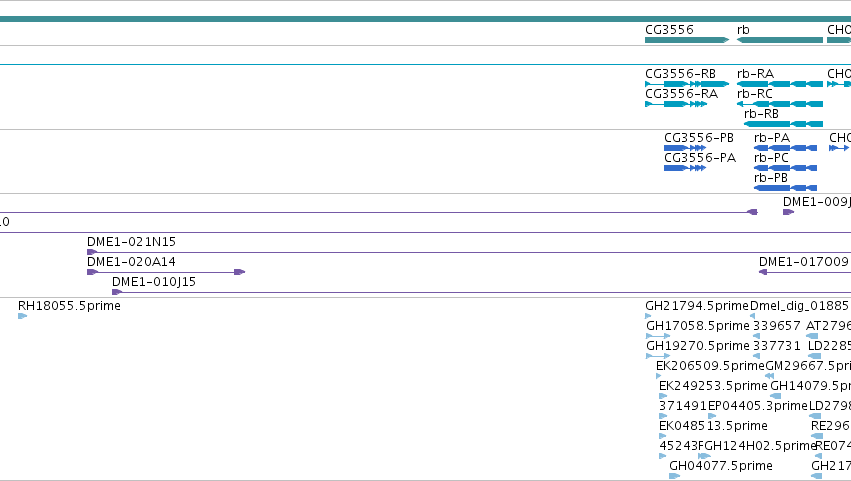The width and height of the screenshot is (851, 481).
Task: Select EST EK249253.5prime label
Action: [713, 386]
